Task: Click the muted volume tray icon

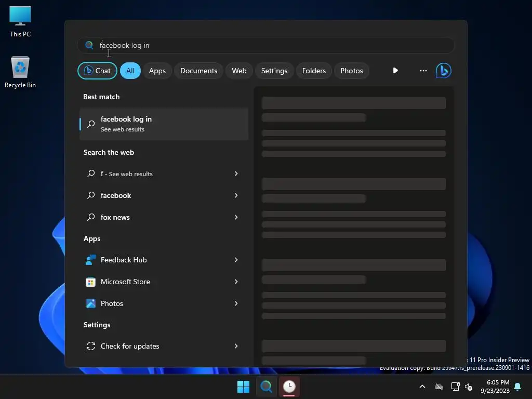Action: coord(469,387)
